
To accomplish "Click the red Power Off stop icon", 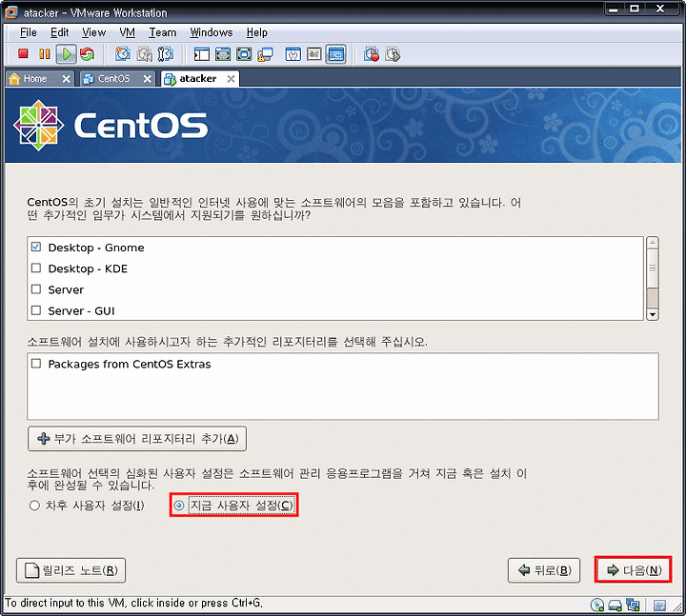I will pyautogui.click(x=23, y=53).
